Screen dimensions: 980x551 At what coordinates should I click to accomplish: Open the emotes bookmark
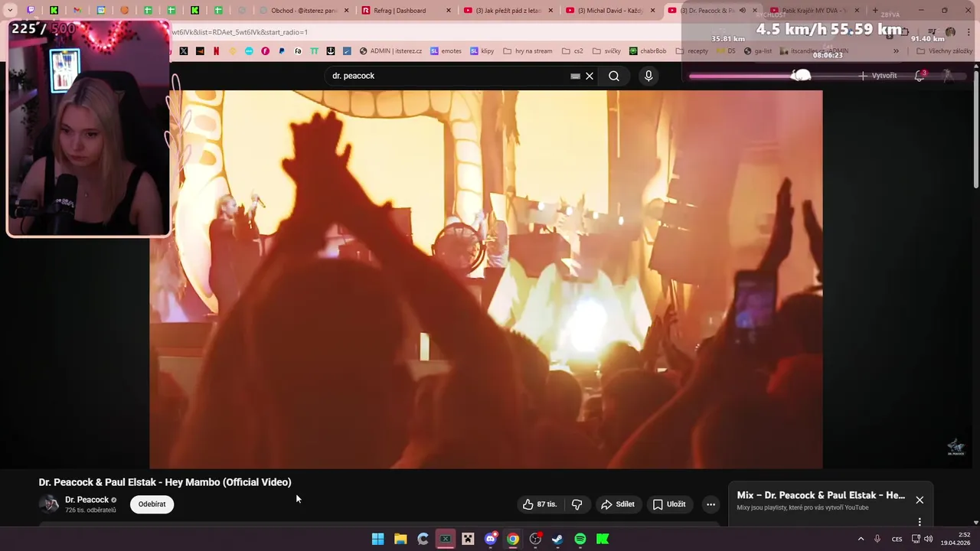click(446, 51)
